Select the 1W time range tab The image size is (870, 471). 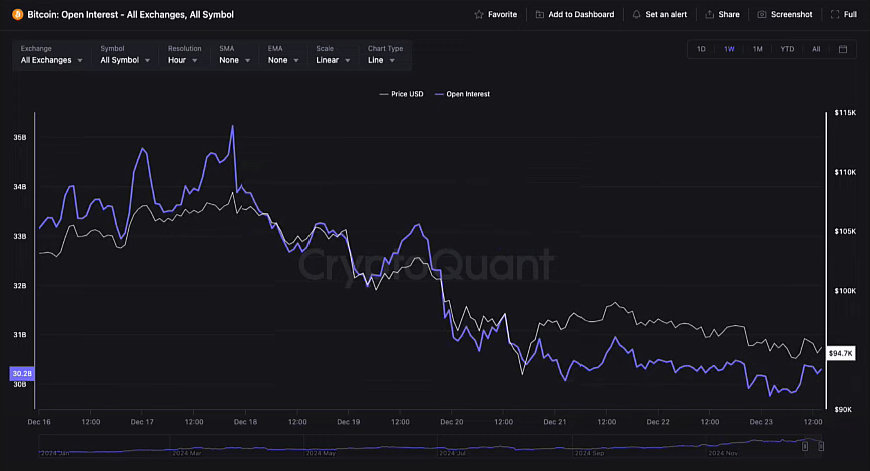(729, 49)
